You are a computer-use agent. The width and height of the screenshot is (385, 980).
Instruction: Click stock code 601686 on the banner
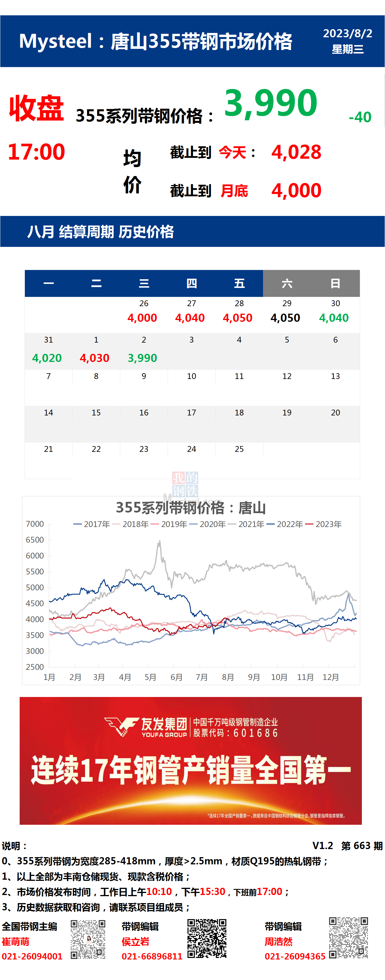click(x=256, y=733)
